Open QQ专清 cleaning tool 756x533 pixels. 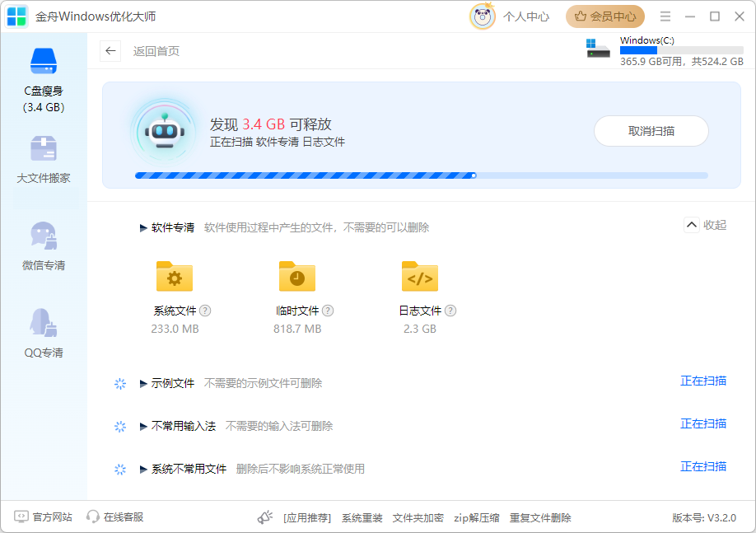tap(44, 333)
